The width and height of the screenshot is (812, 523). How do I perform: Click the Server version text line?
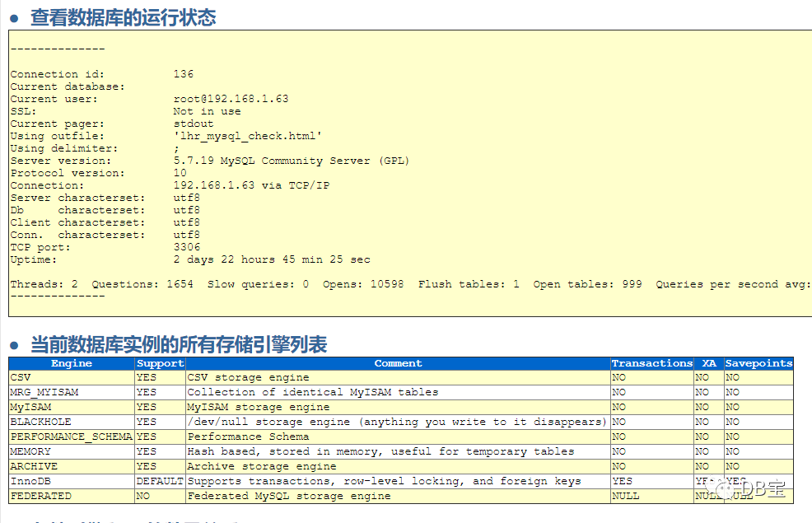coord(206,160)
